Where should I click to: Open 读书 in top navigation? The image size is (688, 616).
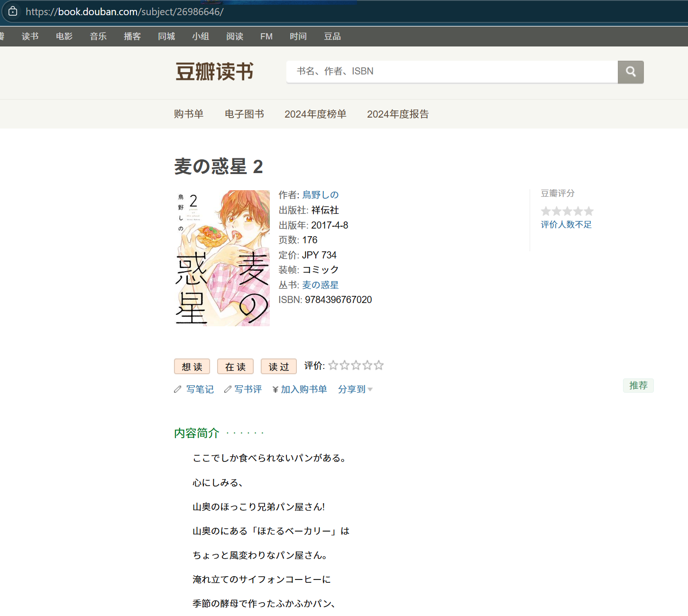[30, 37]
